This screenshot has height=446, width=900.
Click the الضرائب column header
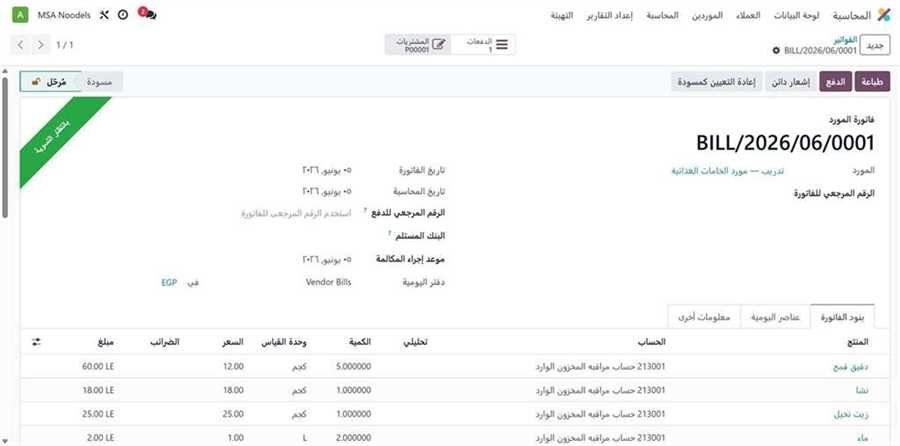point(165,342)
